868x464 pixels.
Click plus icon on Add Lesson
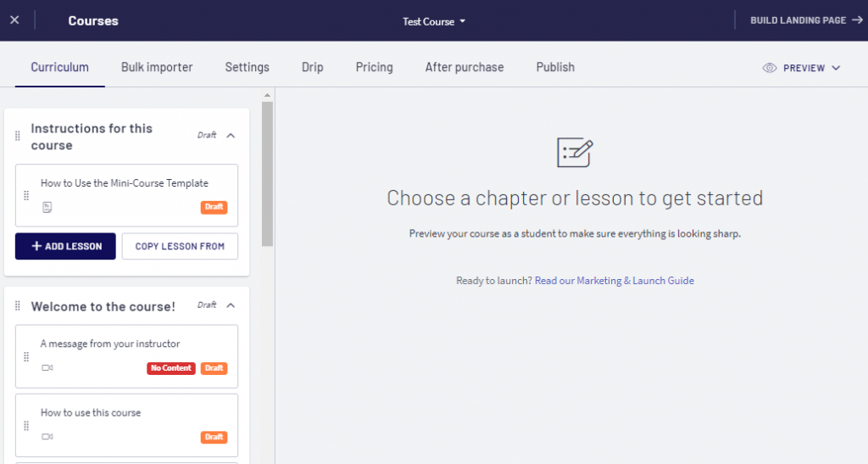tap(36, 246)
